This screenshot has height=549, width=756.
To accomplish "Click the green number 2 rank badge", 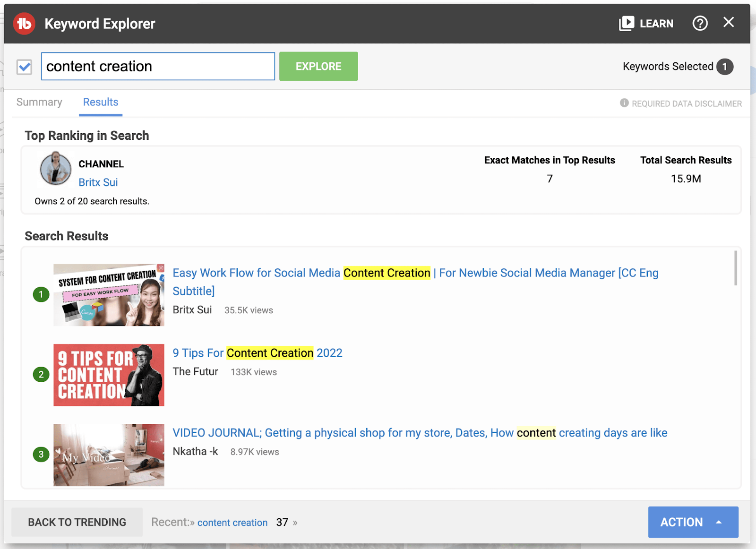I will tap(41, 375).
